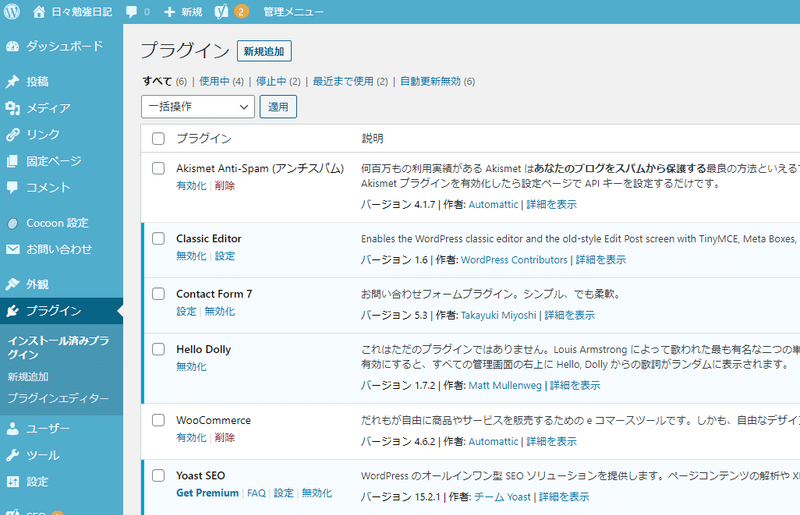Screen dimensions: 800x515
Task: Deactivate Classic Editor via 無効化 link
Action: coord(191,256)
